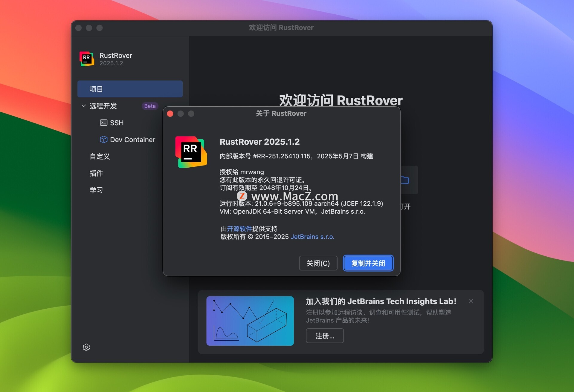Click the 您有此版本的永久回退许可证 line

pyautogui.click(x=263, y=180)
